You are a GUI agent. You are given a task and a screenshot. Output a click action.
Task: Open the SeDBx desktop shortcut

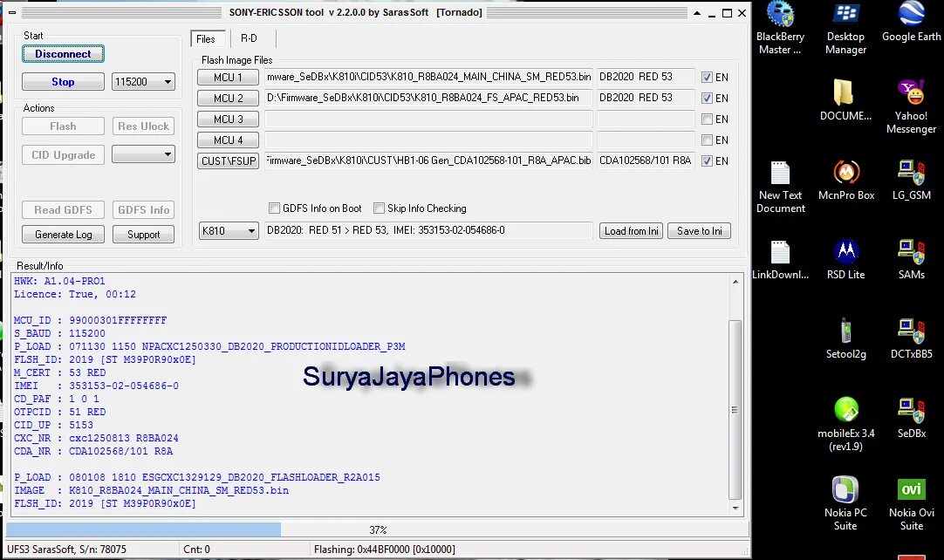(912, 411)
